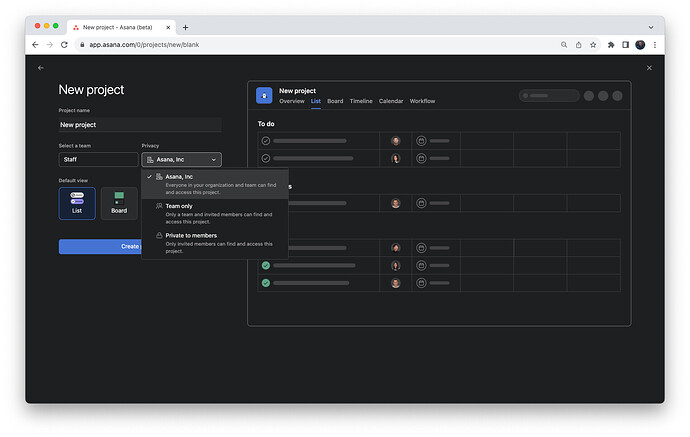
Task: Click the To do section heading
Action: [x=266, y=124]
